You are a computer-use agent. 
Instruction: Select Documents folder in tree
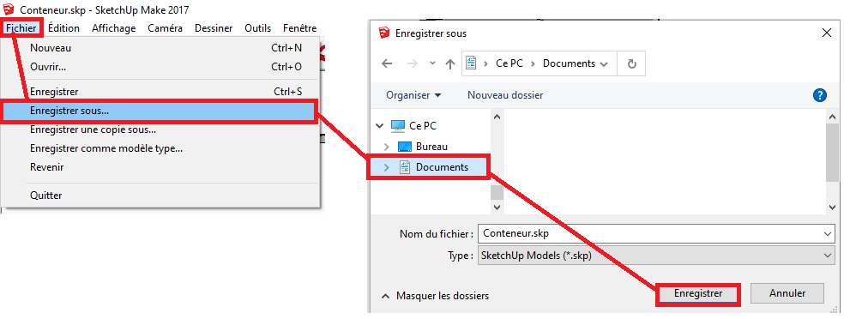pos(433,167)
